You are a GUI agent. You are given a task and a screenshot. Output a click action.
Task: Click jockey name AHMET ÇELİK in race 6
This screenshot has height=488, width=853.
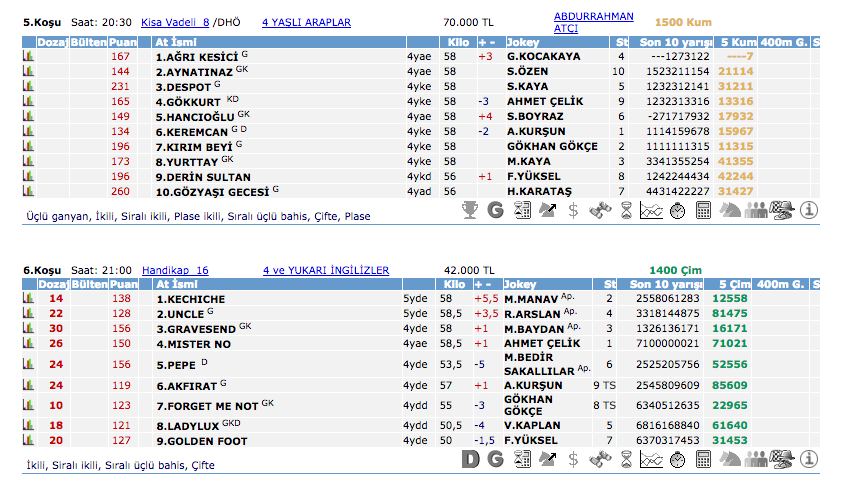543,343
